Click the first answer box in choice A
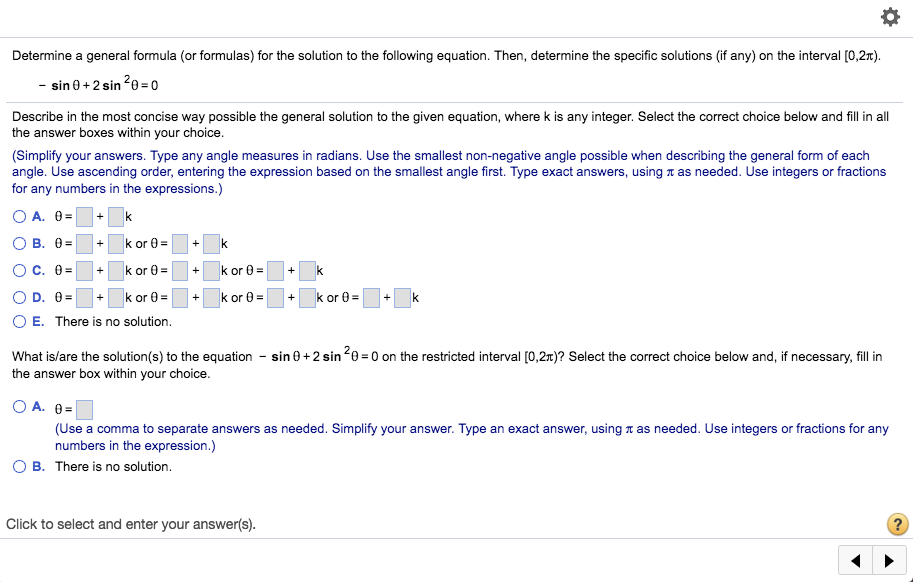This screenshot has width=913, height=582. (x=84, y=216)
